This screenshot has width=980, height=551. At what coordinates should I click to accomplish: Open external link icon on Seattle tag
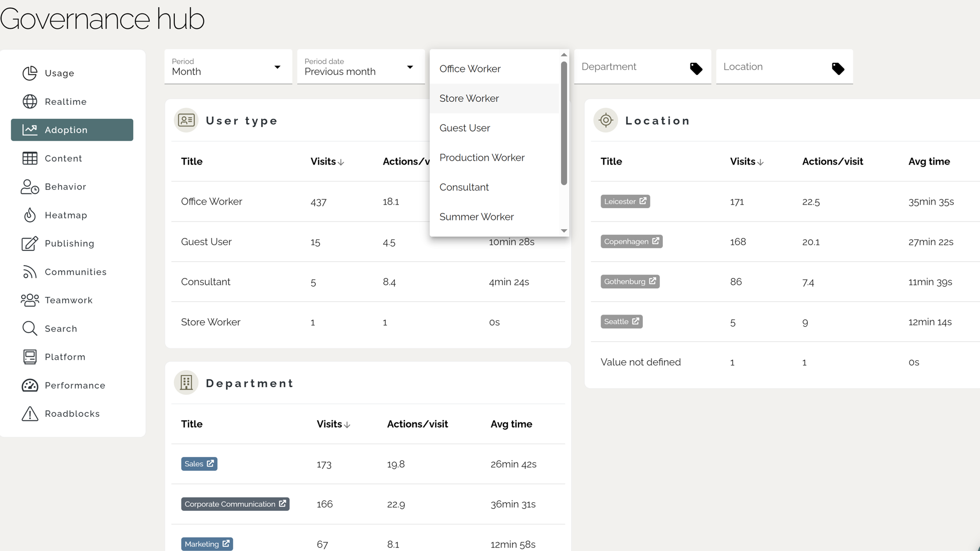(636, 321)
